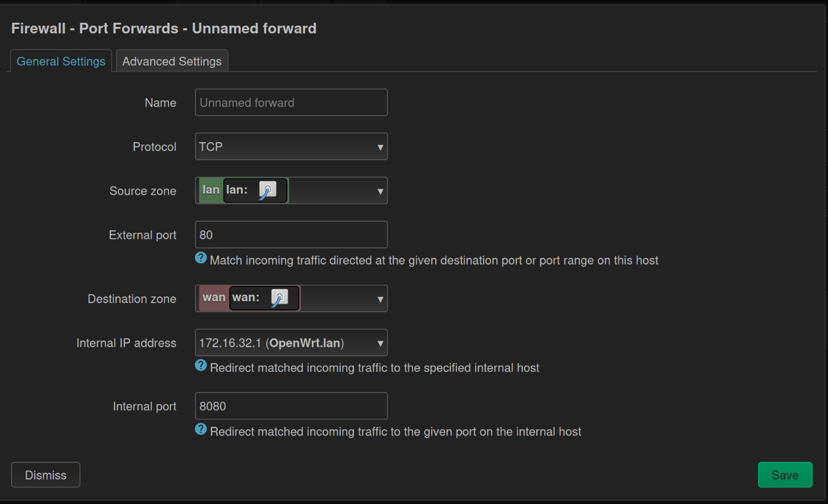Click the External port field containing 80
The width and height of the screenshot is (828, 504).
click(291, 235)
